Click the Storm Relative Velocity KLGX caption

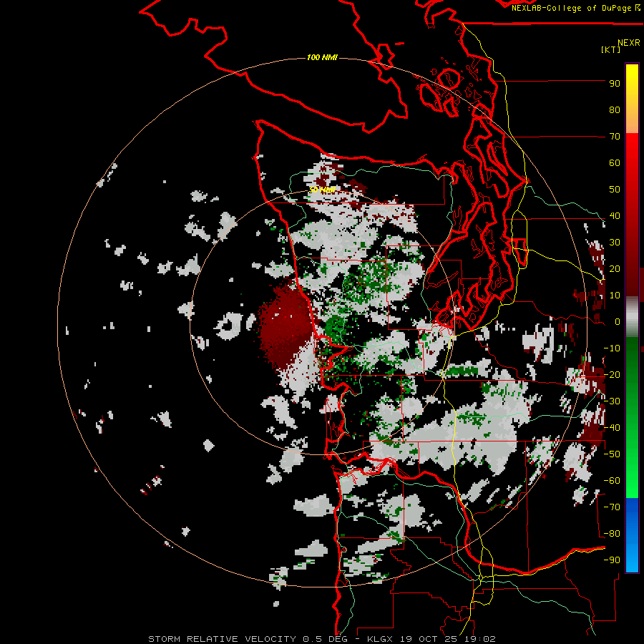[322, 639]
